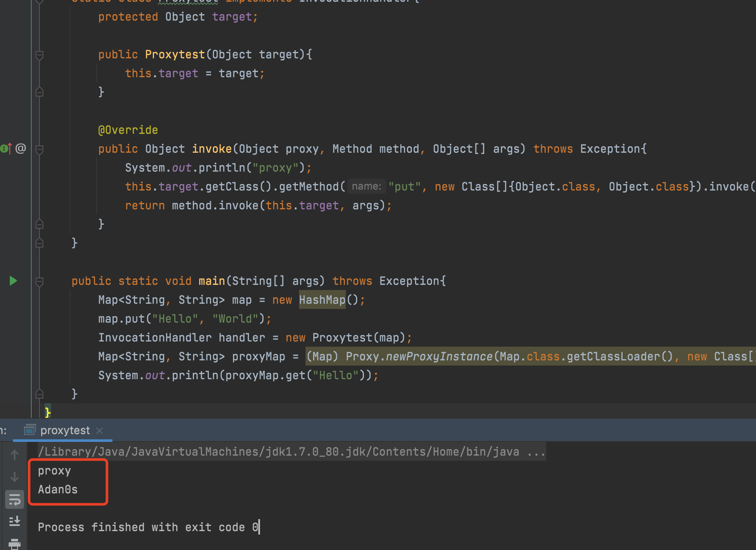Image resolution: width=756 pixels, height=550 pixels.
Task: Place cursor after exit code 0 text
Action: [259, 527]
